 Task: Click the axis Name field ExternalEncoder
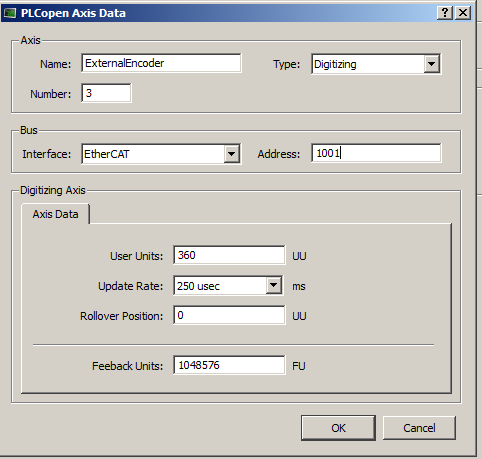161,63
